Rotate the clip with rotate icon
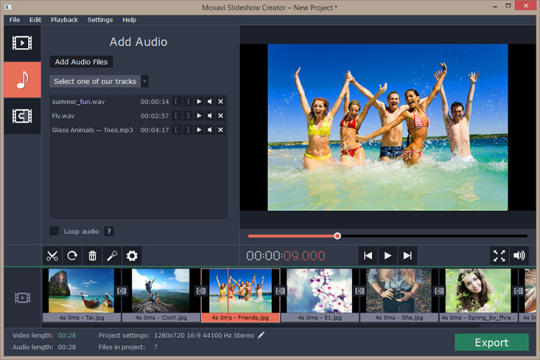540x360 pixels. (x=72, y=256)
